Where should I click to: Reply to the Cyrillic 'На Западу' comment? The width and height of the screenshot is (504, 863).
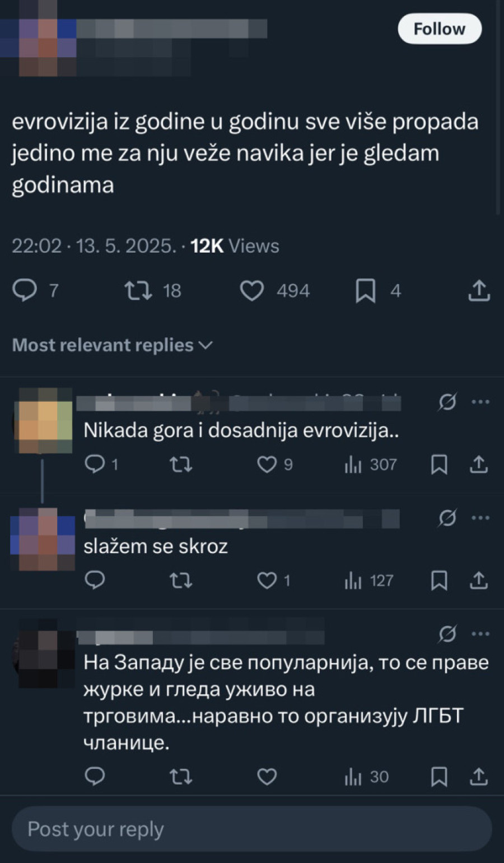tap(95, 777)
